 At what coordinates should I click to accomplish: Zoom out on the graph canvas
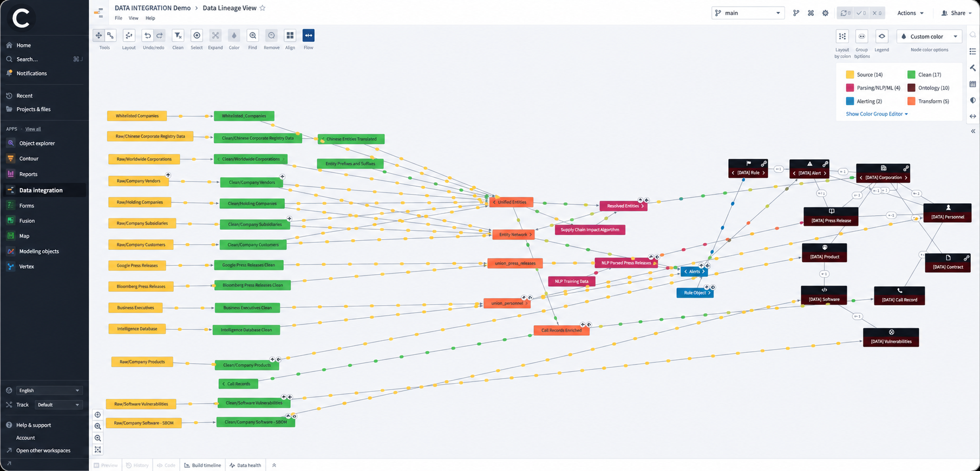coord(98,438)
